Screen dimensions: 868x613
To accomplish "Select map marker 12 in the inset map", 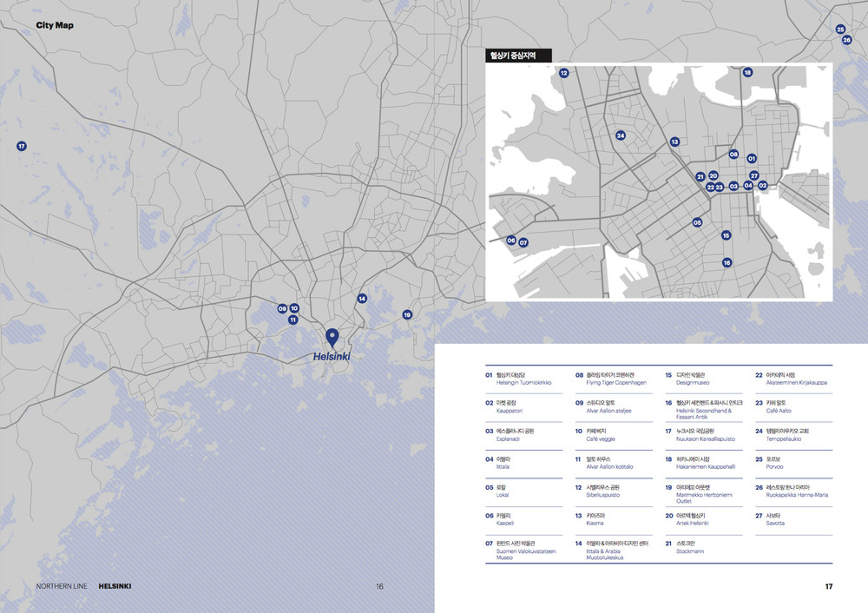I will (x=563, y=73).
